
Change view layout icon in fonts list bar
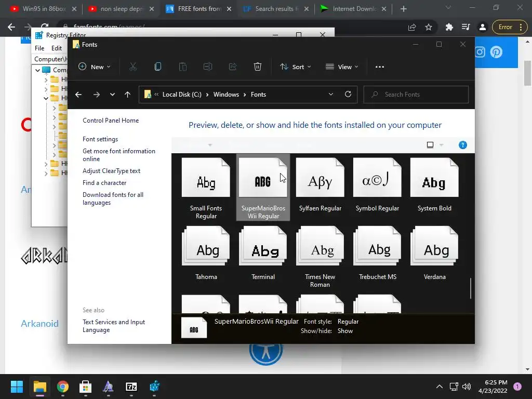[x=430, y=145]
